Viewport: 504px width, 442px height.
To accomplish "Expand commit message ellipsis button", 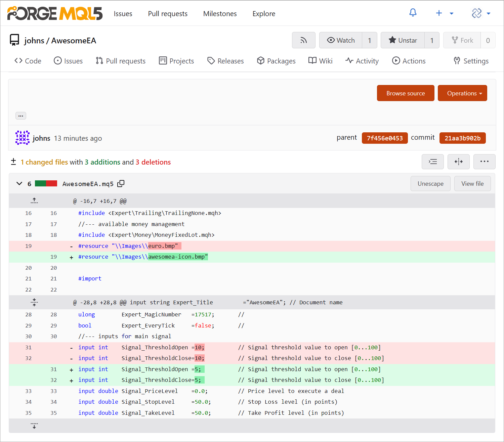I will 21,116.
